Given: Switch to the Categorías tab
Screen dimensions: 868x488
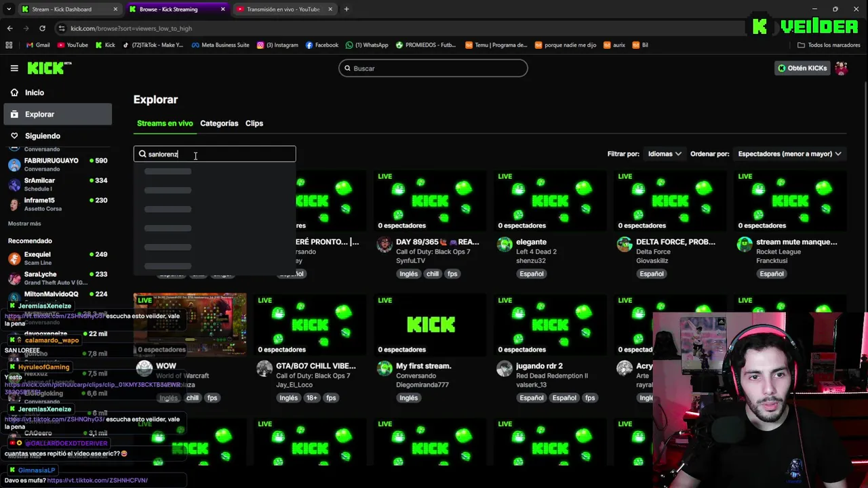Looking at the screenshot, I should pyautogui.click(x=219, y=123).
